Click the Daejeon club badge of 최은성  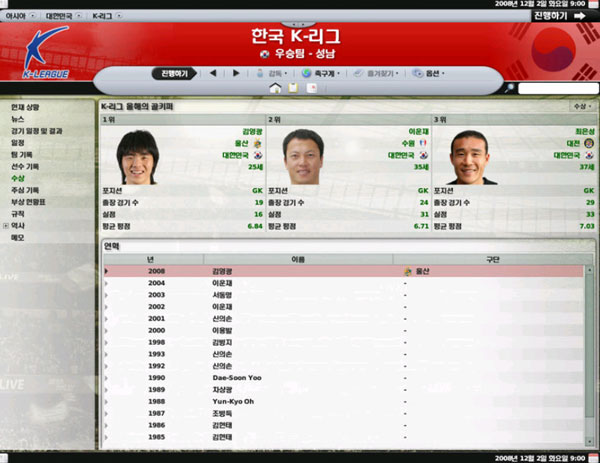click(x=588, y=143)
